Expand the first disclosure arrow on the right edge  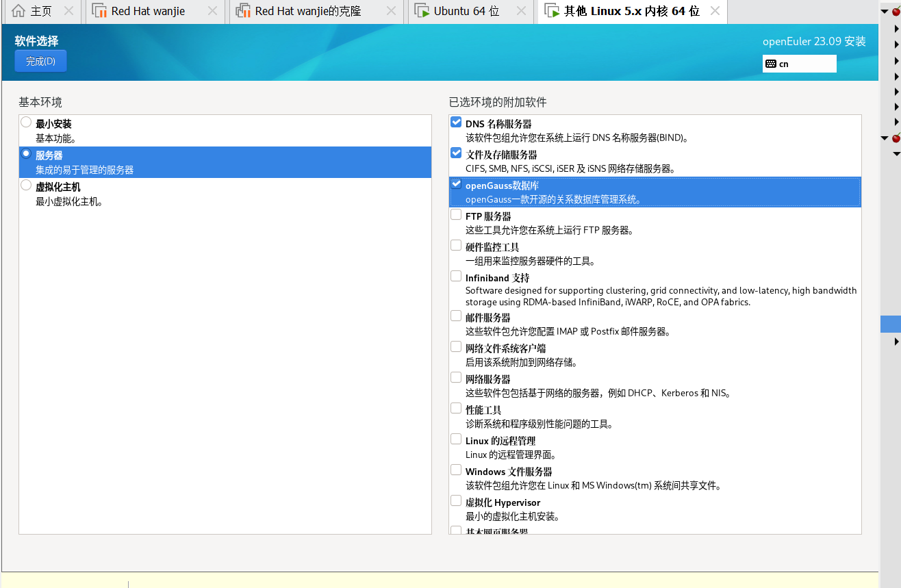896,29
